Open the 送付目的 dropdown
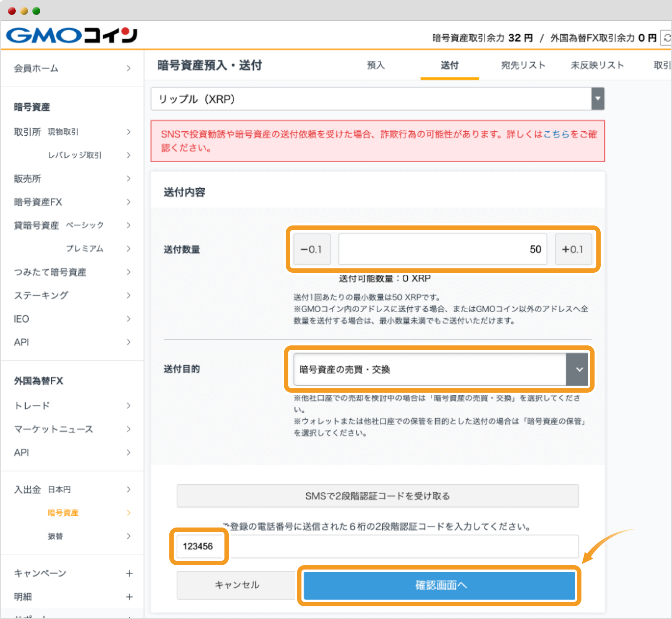 [441, 369]
